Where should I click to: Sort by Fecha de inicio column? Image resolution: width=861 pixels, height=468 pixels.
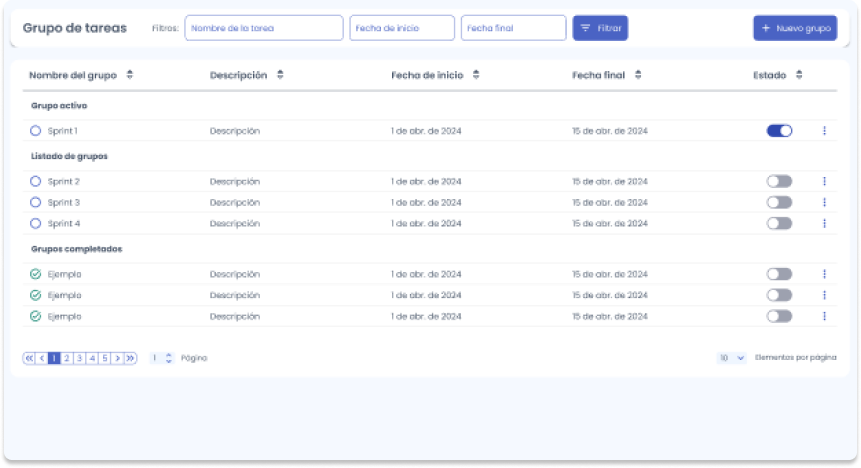(476, 75)
